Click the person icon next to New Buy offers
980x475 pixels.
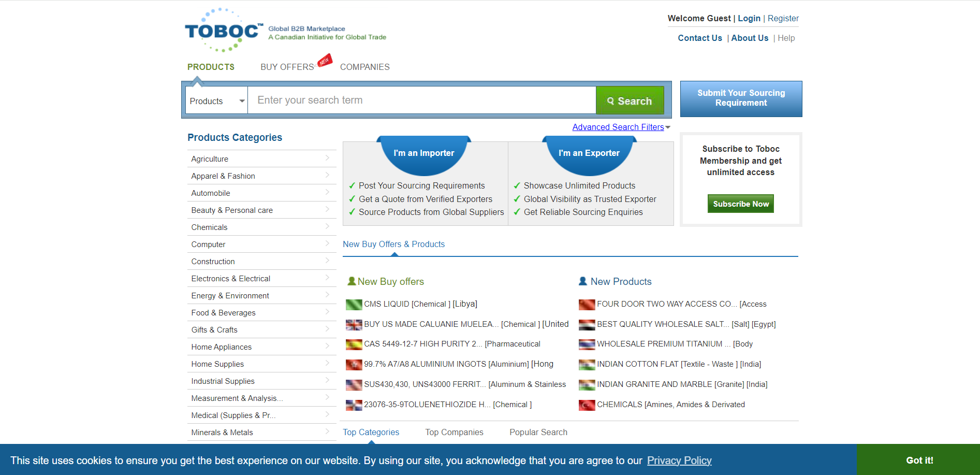click(x=352, y=281)
